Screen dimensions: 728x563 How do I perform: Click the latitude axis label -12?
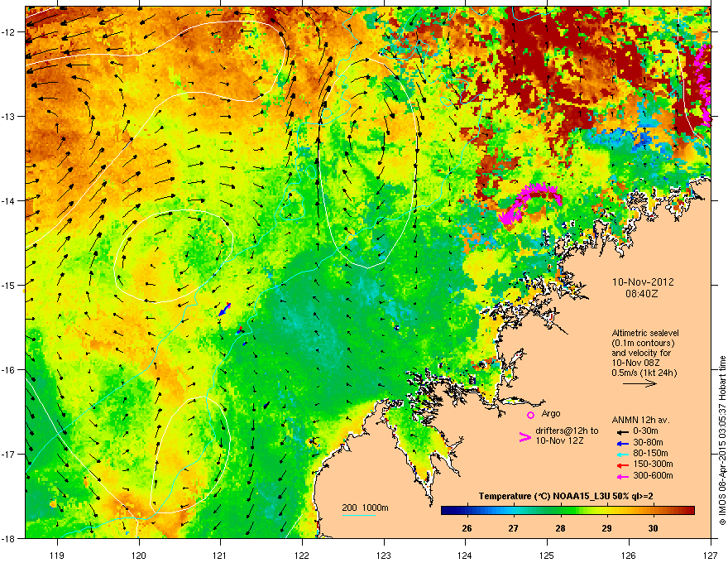(x=9, y=32)
